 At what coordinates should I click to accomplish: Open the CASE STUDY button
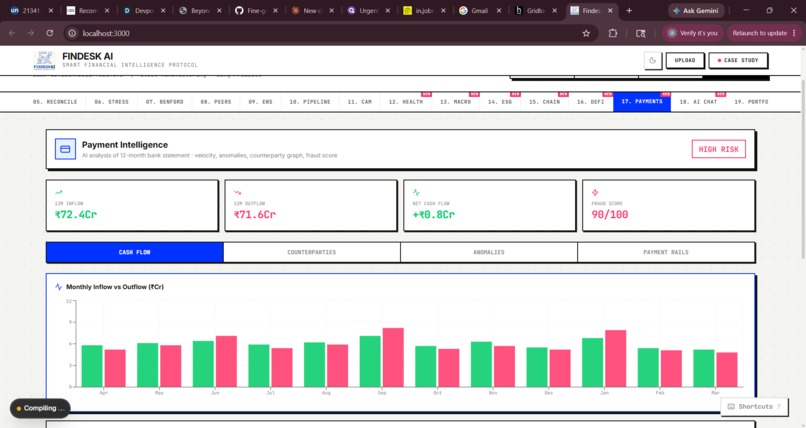(738, 61)
